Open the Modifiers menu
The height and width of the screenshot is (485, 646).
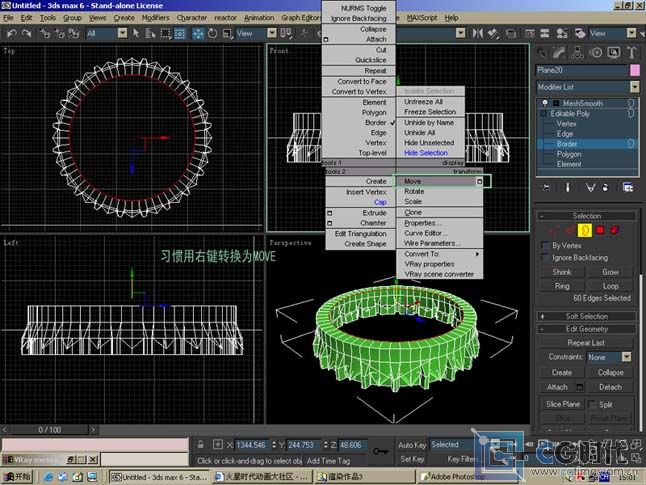coord(155,18)
